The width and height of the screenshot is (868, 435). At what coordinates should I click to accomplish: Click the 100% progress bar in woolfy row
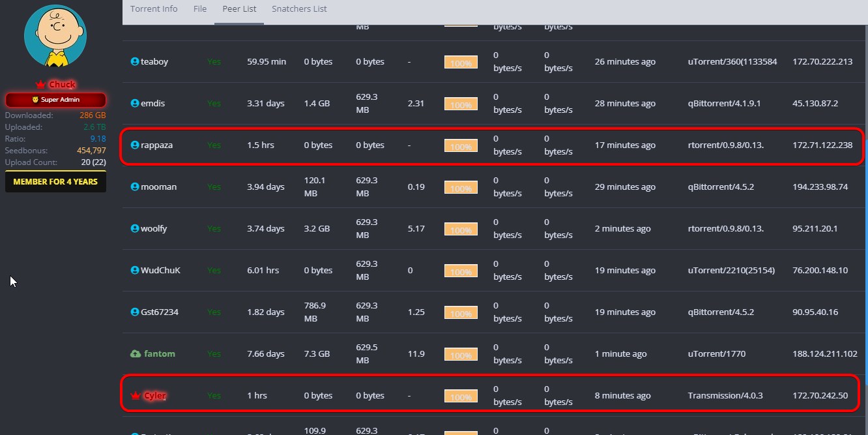coord(461,229)
